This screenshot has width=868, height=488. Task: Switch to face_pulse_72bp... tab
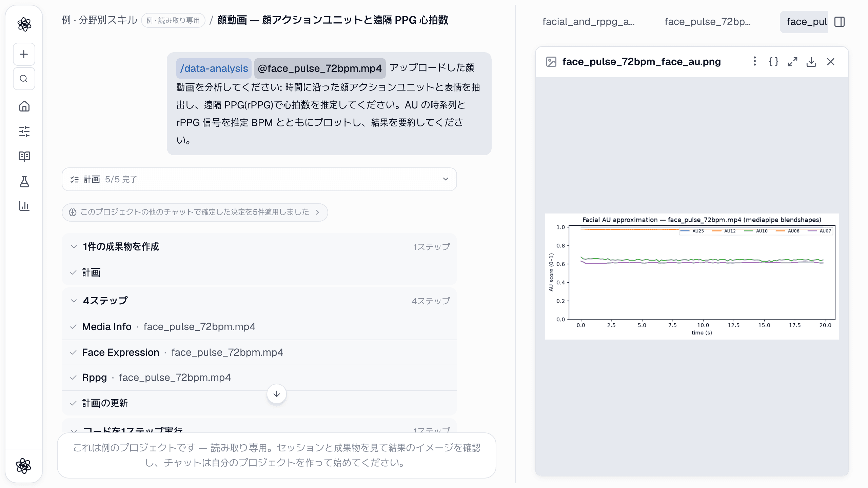(707, 22)
